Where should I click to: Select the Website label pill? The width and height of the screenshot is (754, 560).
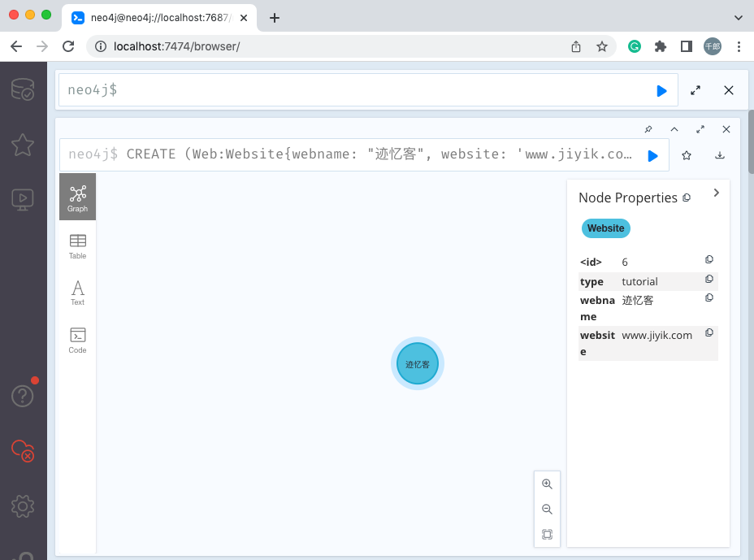[x=606, y=228]
